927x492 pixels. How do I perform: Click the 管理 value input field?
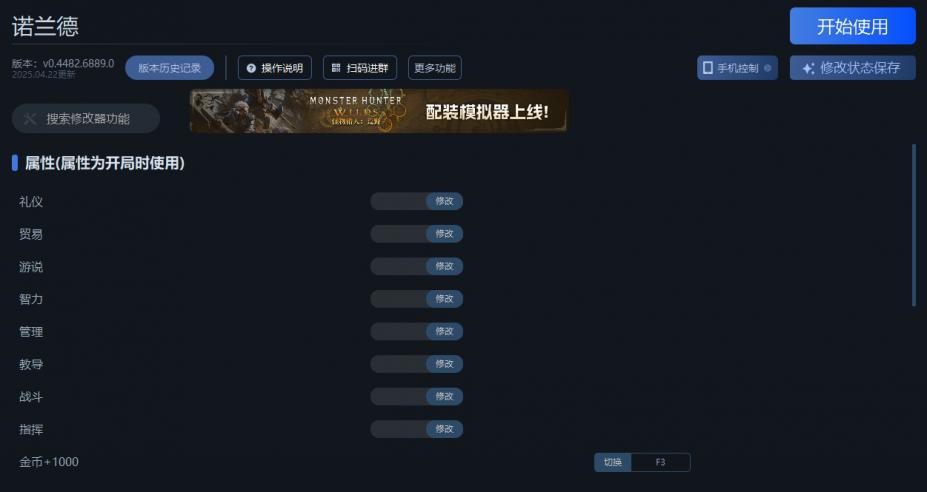pyautogui.click(x=398, y=331)
